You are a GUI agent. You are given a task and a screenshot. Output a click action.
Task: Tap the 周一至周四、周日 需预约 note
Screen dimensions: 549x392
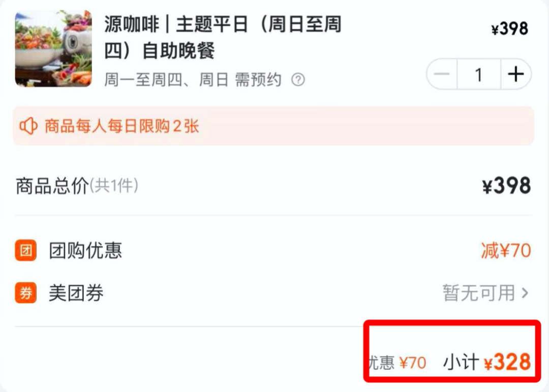tap(193, 80)
